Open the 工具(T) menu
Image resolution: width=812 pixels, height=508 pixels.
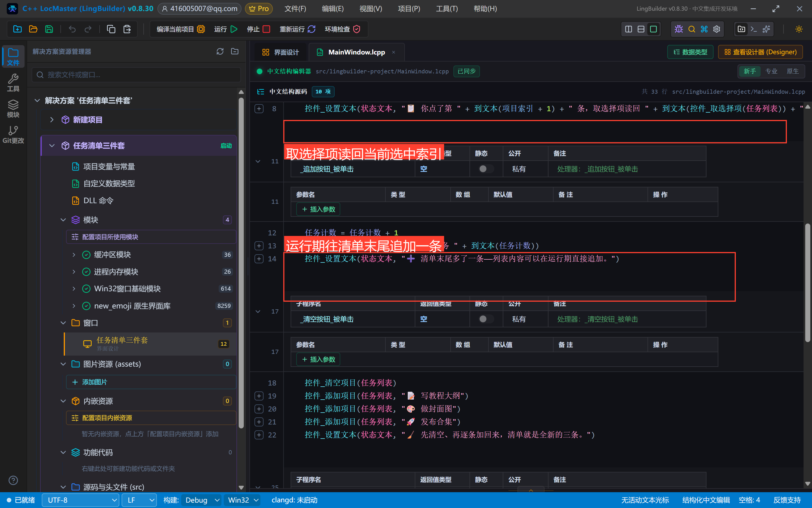point(447,9)
